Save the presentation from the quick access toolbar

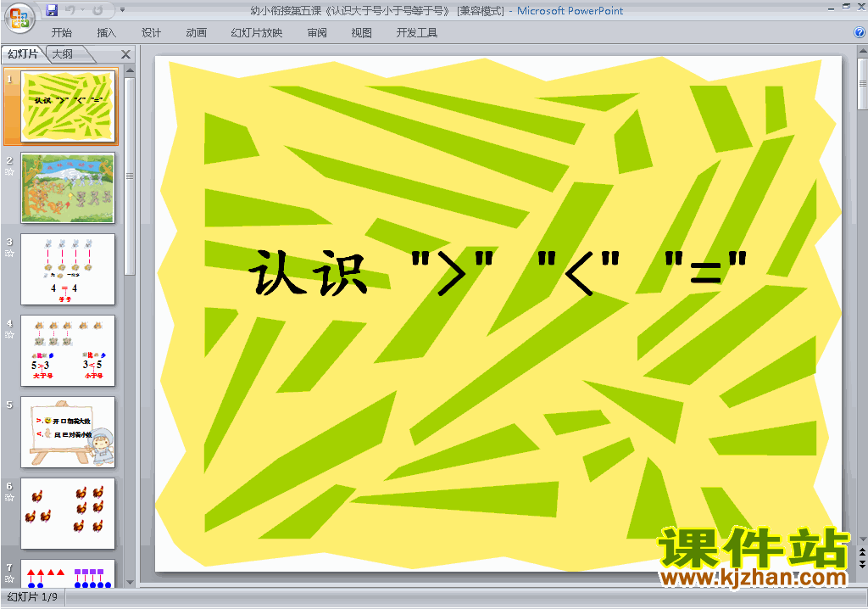click(x=51, y=10)
